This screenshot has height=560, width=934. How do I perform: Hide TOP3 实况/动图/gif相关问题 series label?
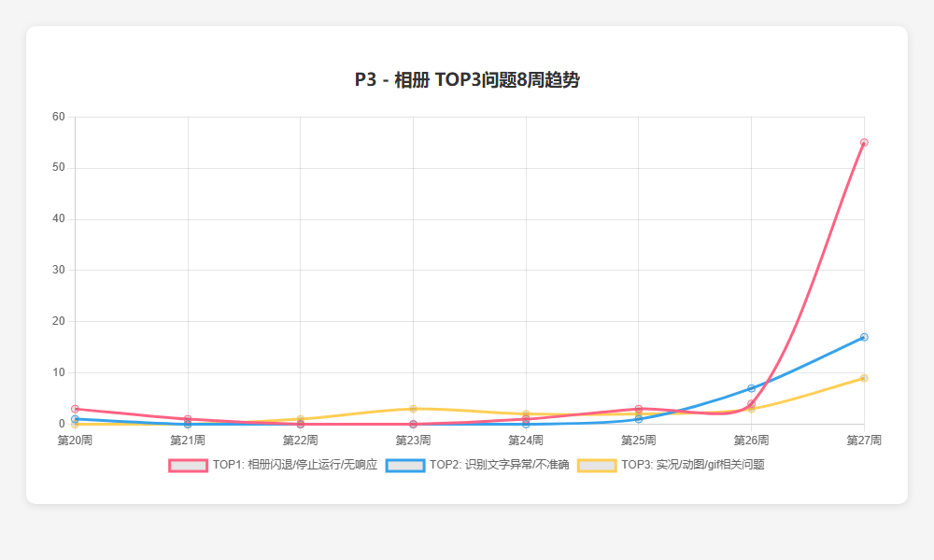[693, 465]
